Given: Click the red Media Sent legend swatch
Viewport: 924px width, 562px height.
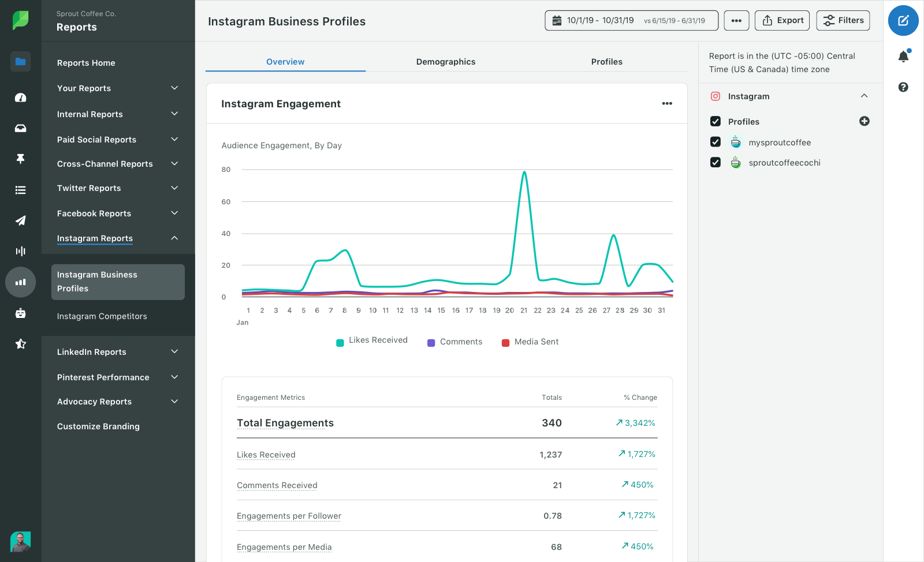Looking at the screenshot, I should pos(505,343).
